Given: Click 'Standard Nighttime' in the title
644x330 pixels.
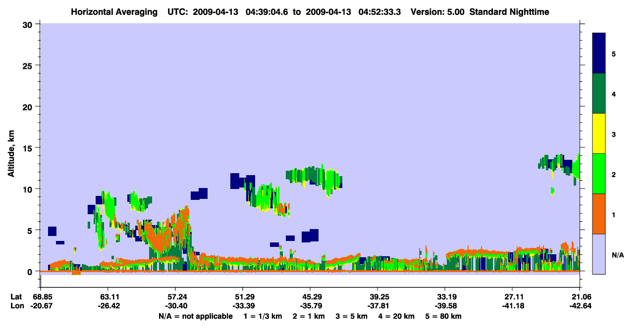Looking at the screenshot, I should (x=509, y=11).
